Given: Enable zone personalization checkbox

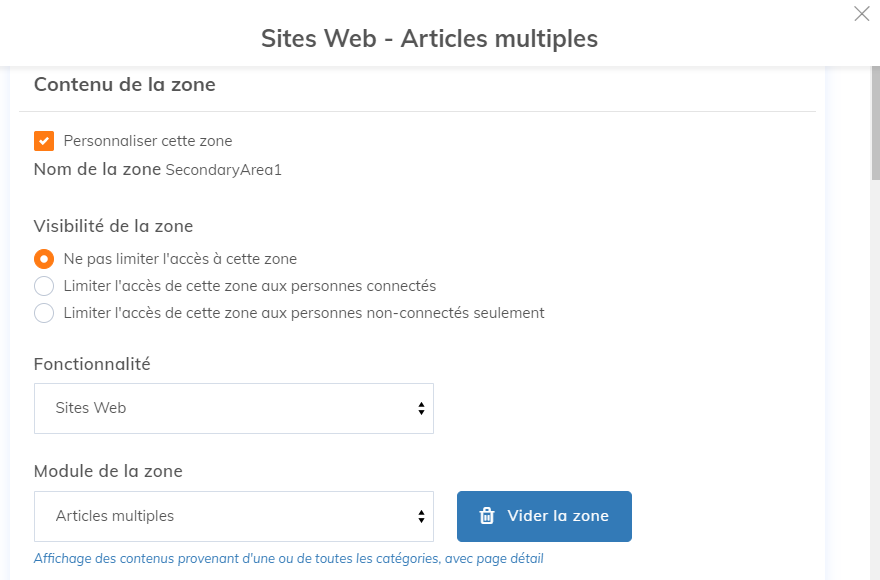Looking at the screenshot, I should [42, 140].
